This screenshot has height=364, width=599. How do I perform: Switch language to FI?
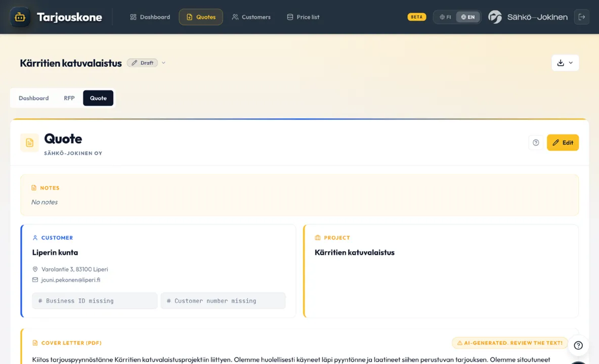click(445, 17)
